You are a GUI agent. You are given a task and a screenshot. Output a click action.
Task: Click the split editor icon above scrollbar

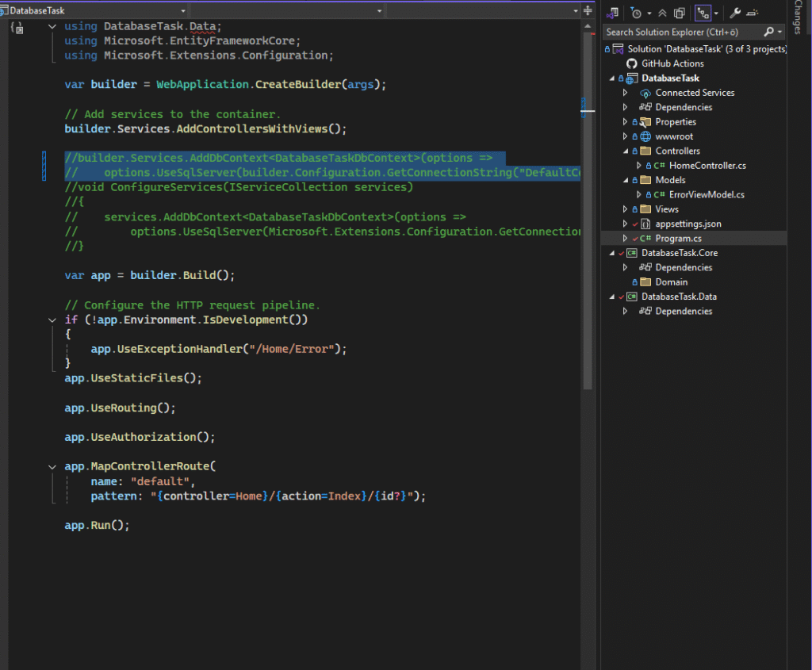(588, 11)
